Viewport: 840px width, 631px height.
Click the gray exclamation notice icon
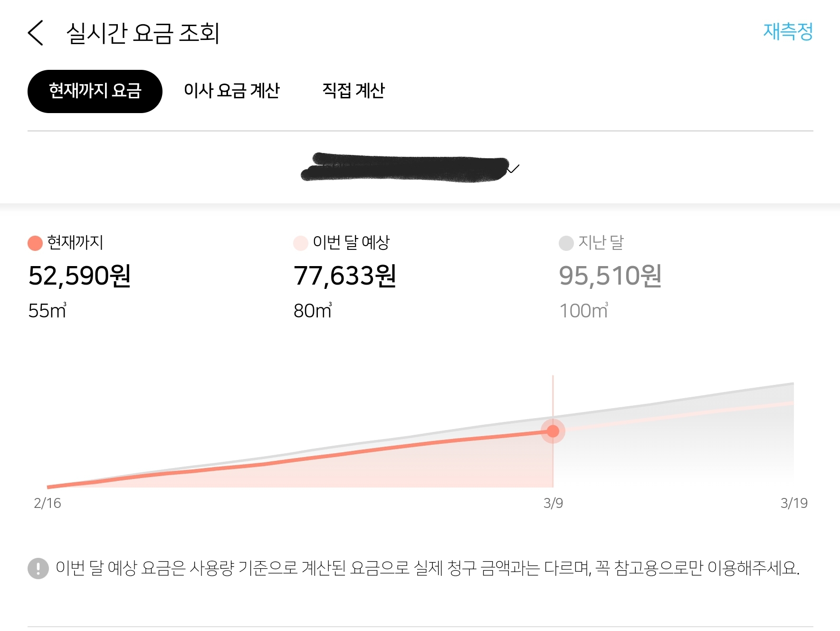(38, 568)
